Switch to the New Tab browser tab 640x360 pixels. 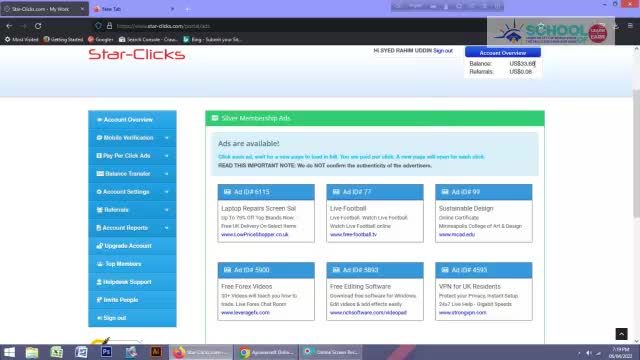click(133, 9)
